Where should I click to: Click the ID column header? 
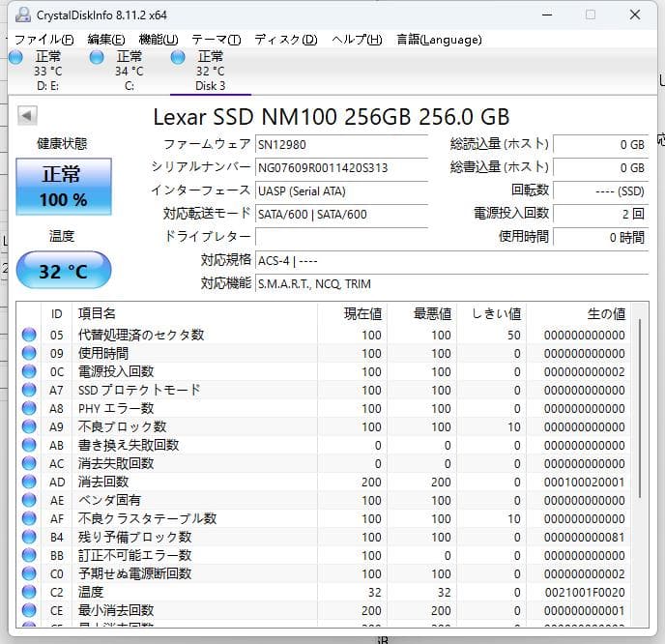pos(56,314)
